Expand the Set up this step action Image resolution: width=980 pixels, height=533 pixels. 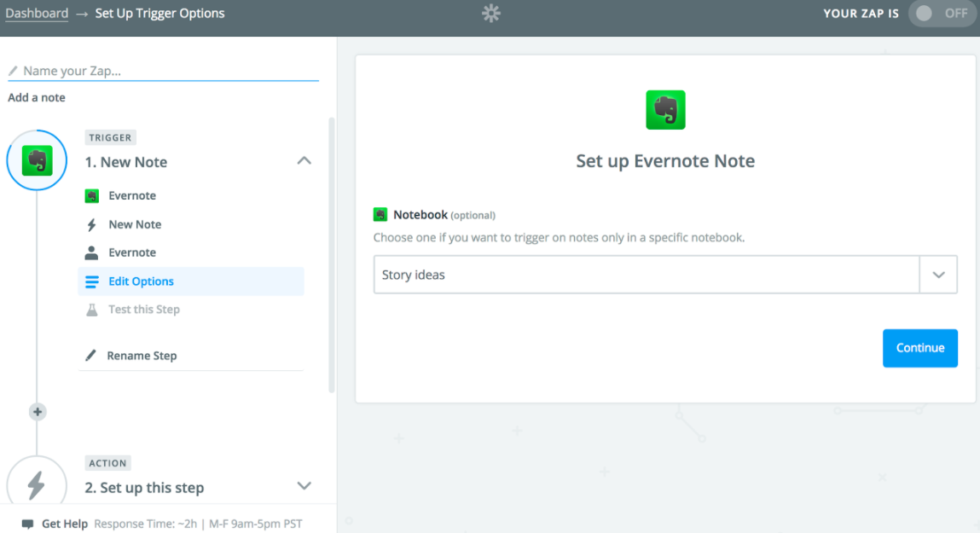click(x=304, y=486)
